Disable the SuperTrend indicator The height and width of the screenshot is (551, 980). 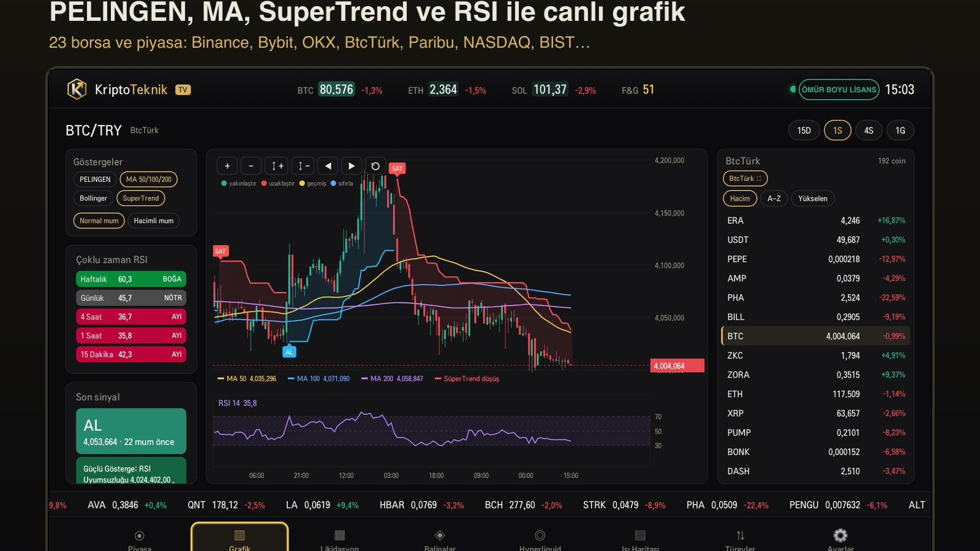click(x=141, y=198)
